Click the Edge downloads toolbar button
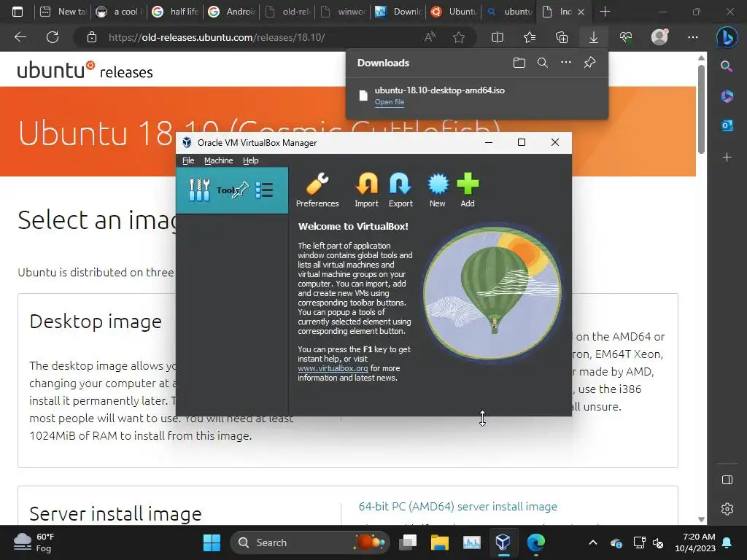747x560 pixels. pos(594,37)
